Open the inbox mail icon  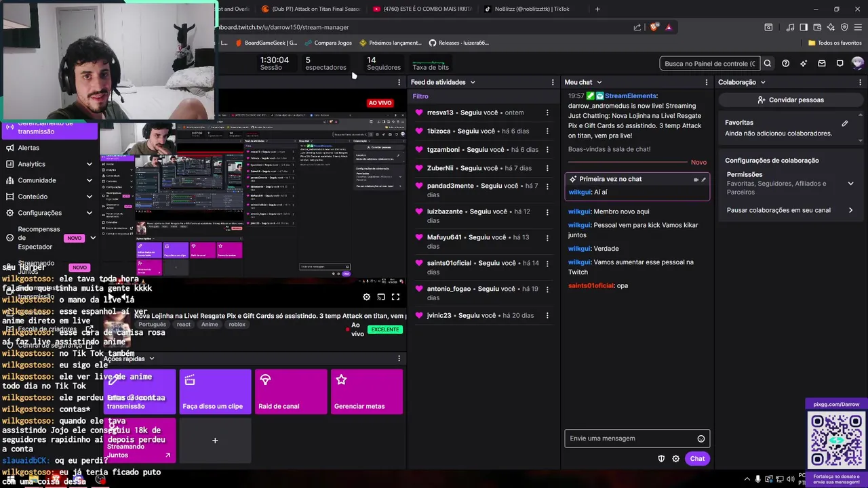coord(822,64)
